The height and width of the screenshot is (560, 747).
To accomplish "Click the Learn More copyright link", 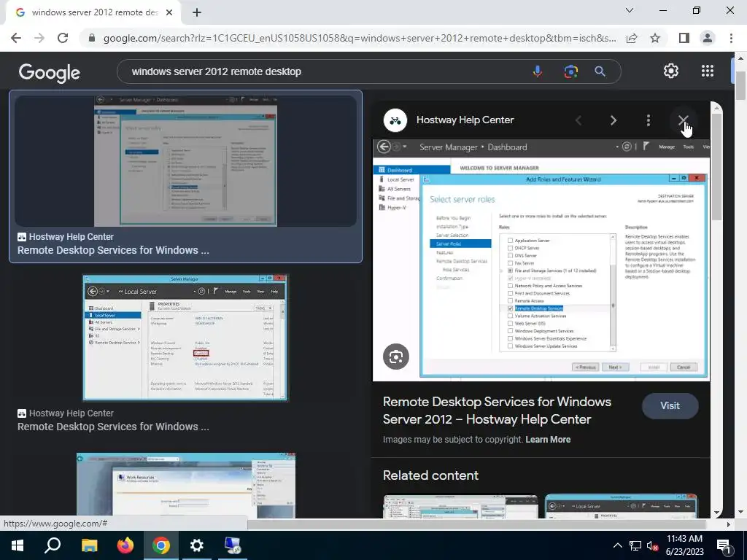I will click(x=548, y=440).
